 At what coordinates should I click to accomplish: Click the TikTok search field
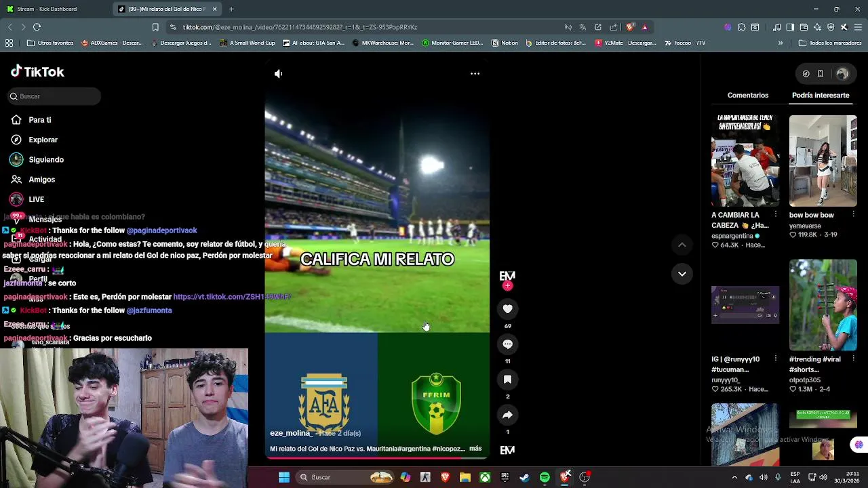54,96
